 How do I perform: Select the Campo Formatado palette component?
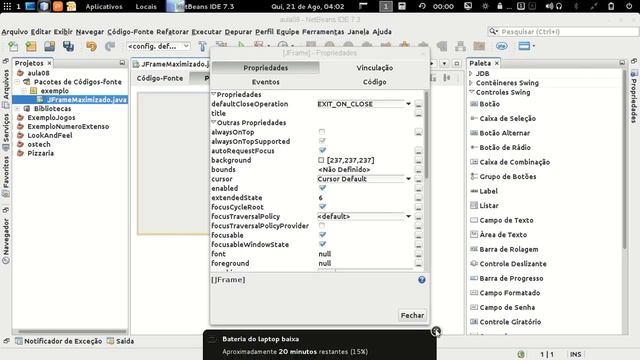click(505, 293)
